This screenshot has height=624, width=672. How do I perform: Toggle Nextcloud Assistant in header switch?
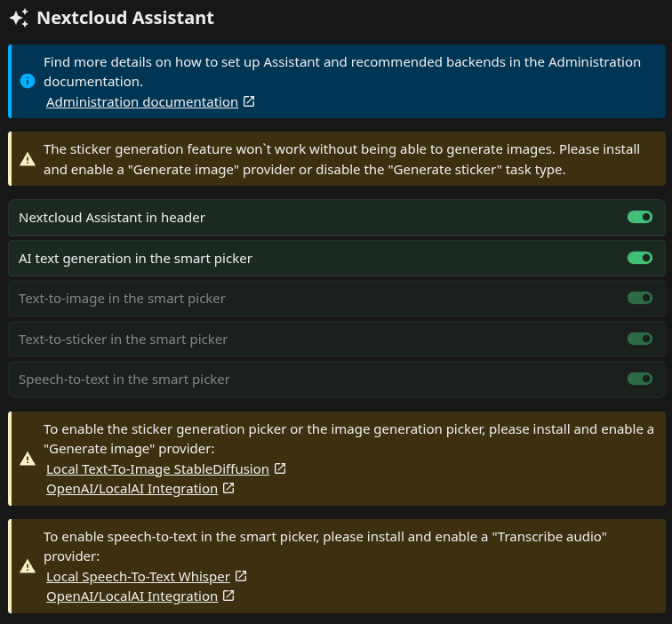[x=640, y=217]
